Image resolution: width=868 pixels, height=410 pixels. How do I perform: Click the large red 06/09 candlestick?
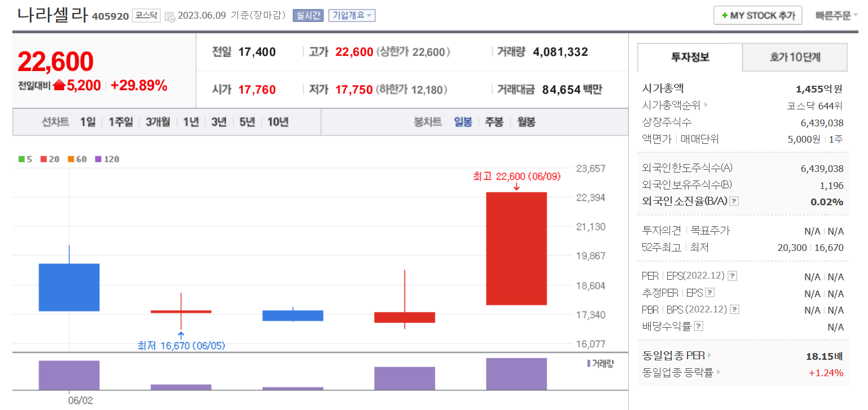click(517, 248)
